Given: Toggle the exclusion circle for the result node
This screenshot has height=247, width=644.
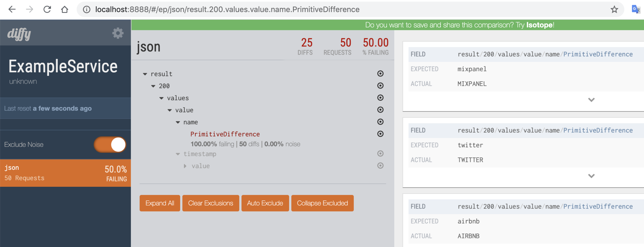Looking at the screenshot, I should click(x=380, y=74).
